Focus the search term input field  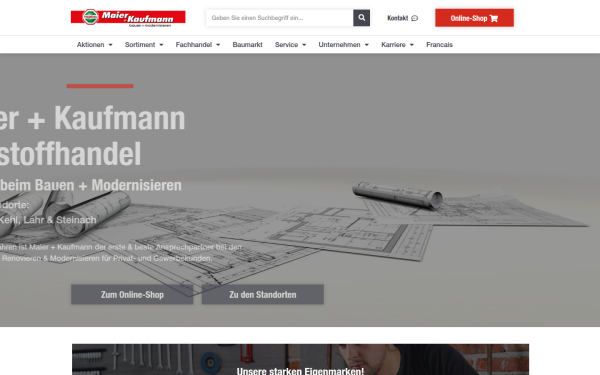(279, 18)
